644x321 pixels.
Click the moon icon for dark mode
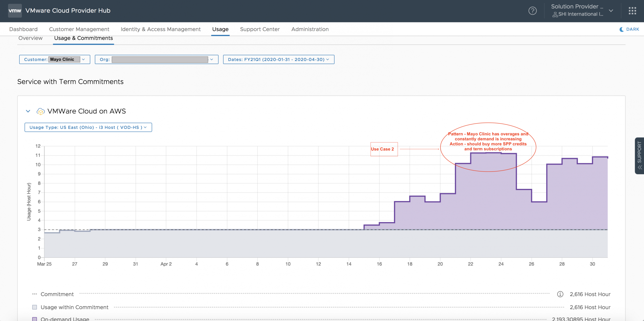click(x=622, y=29)
